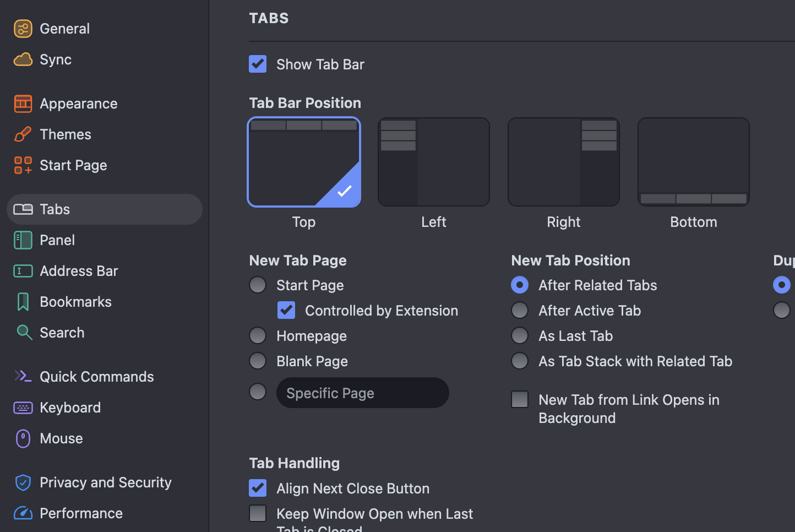Toggle Align Next Close Button checkbox
Screen dimensions: 795x532
pos(258,488)
